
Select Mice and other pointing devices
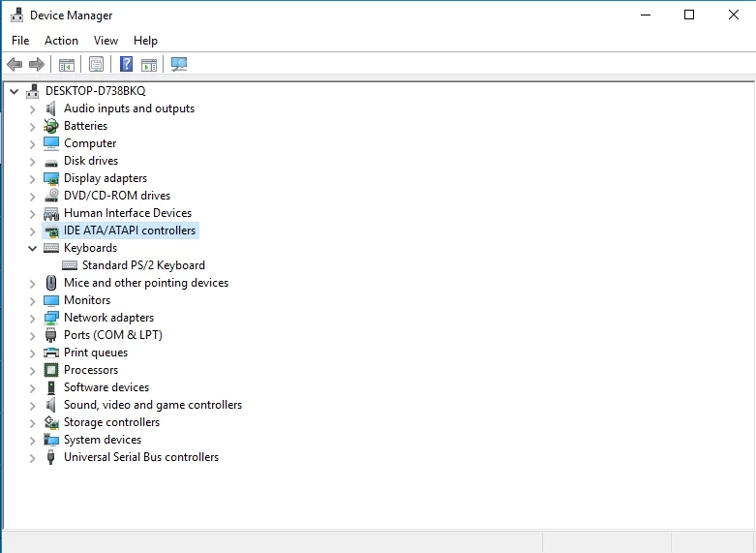(145, 283)
